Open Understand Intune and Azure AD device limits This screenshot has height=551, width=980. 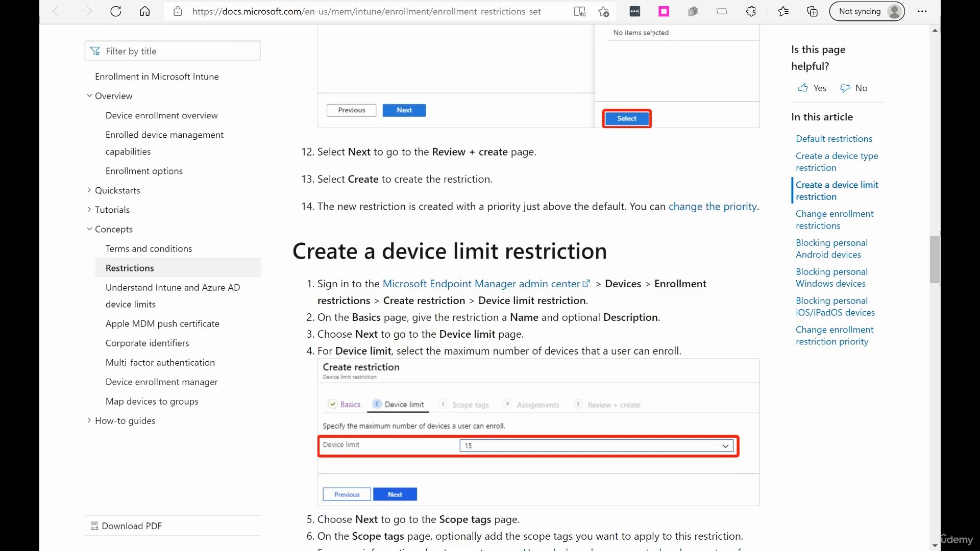coord(173,295)
